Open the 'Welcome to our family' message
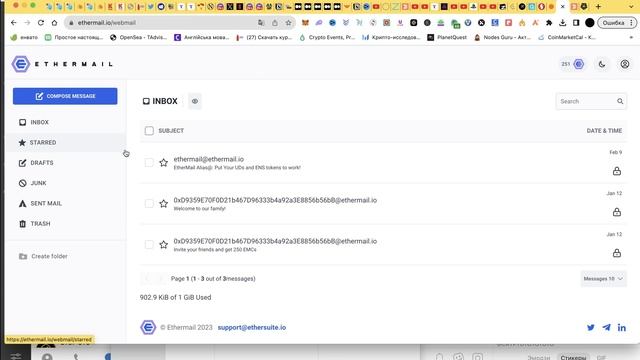 pyautogui.click(x=383, y=203)
